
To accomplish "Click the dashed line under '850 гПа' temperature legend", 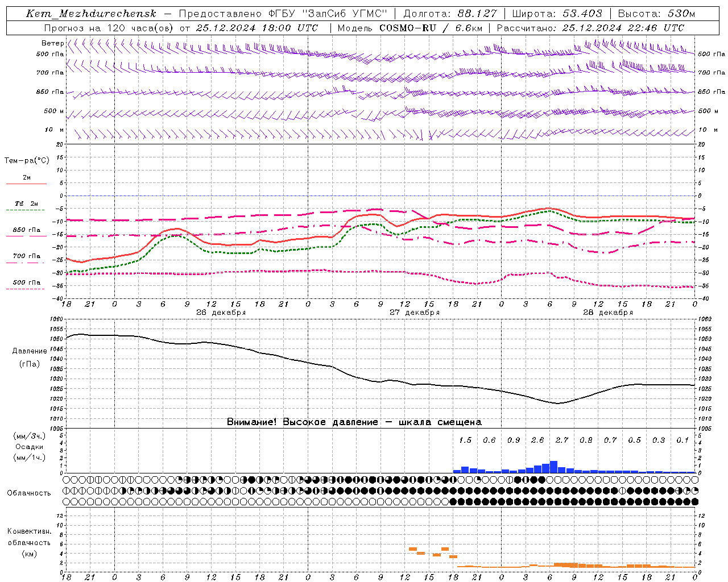I will click(x=26, y=236).
